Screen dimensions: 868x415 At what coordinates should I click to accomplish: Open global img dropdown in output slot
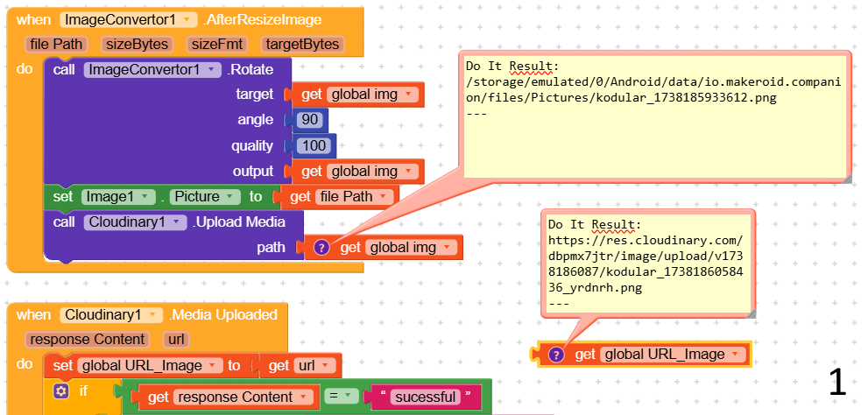point(408,172)
